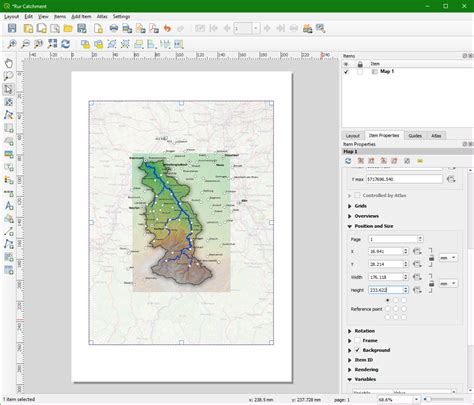
Task: Click the Refresh View icon in toolbar
Action: (x=65, y=44)
